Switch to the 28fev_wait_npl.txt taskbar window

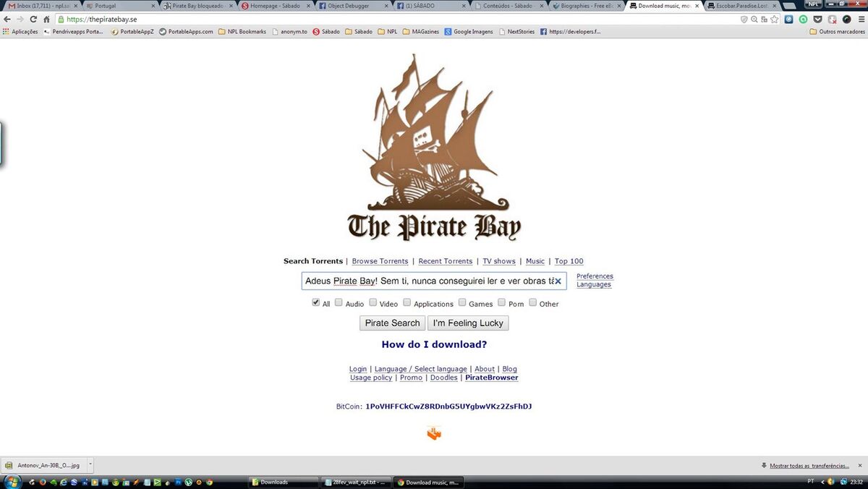[357, 482]
